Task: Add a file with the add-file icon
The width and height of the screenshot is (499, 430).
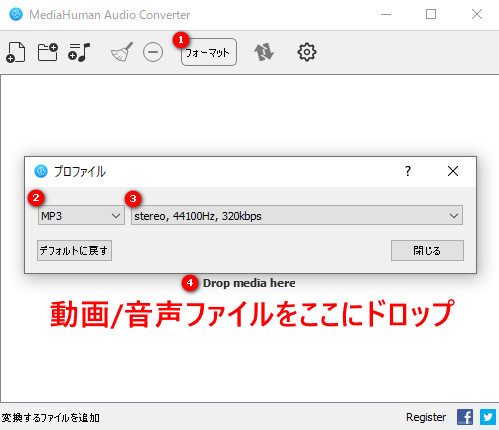Action: click(16, 52)
